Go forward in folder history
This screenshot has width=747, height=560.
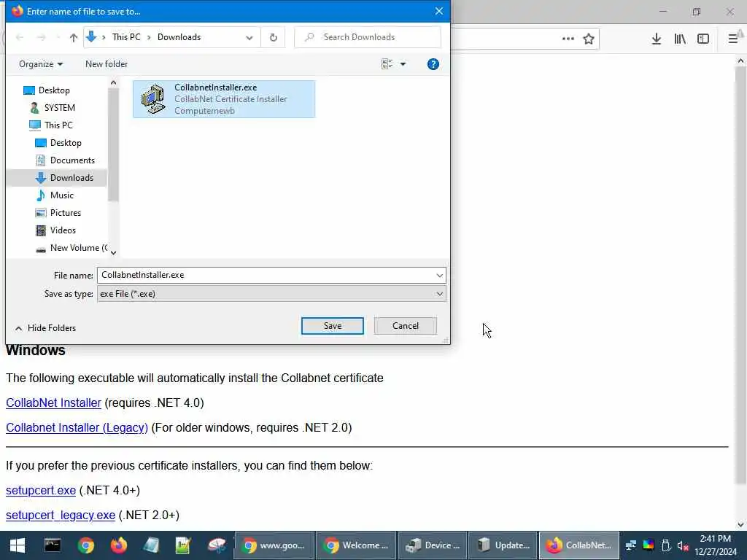click(x=42, y=38)
